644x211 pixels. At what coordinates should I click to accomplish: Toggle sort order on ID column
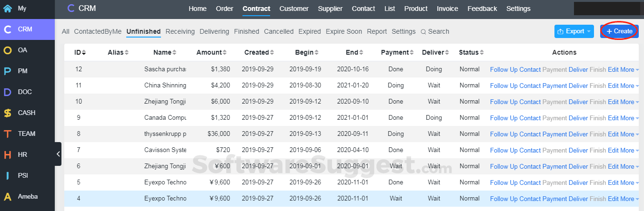(84, 52)
